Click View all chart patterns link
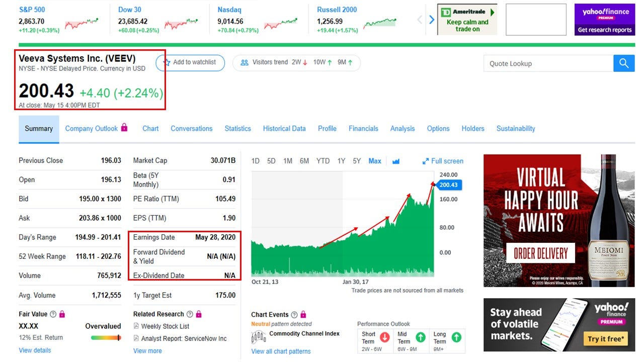Screen dimensions: 644x362 tap(281, 351)
